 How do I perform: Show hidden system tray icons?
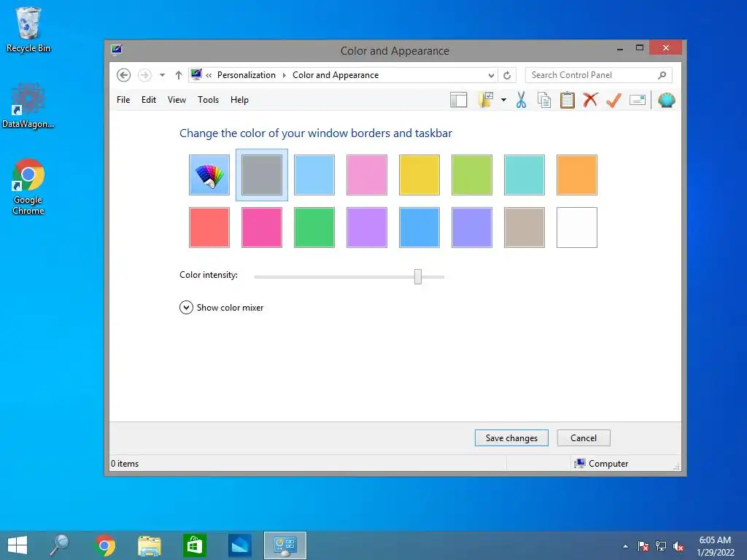coord(625,546)
